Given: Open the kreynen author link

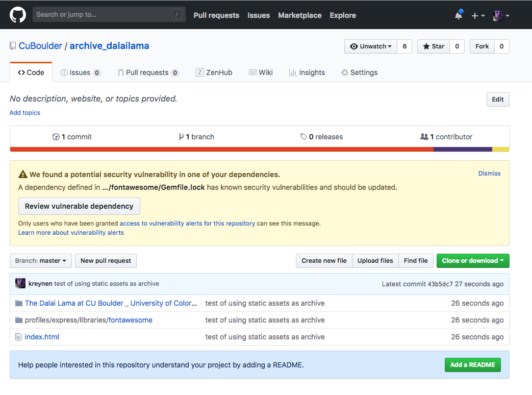Looking at the screenshot, I should coord(40,284).
